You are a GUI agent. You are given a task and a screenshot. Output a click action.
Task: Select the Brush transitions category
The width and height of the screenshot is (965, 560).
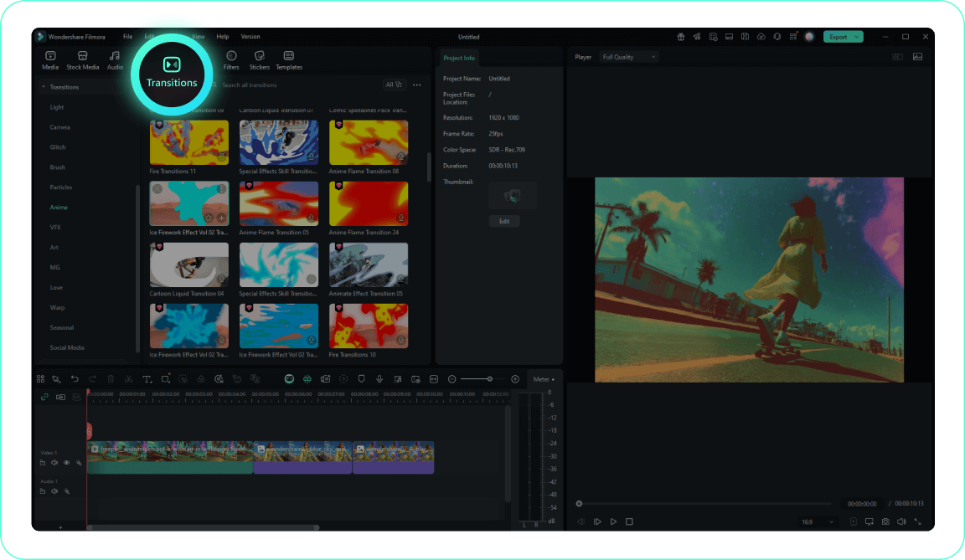pyautogui.click(x=57, y=167)
